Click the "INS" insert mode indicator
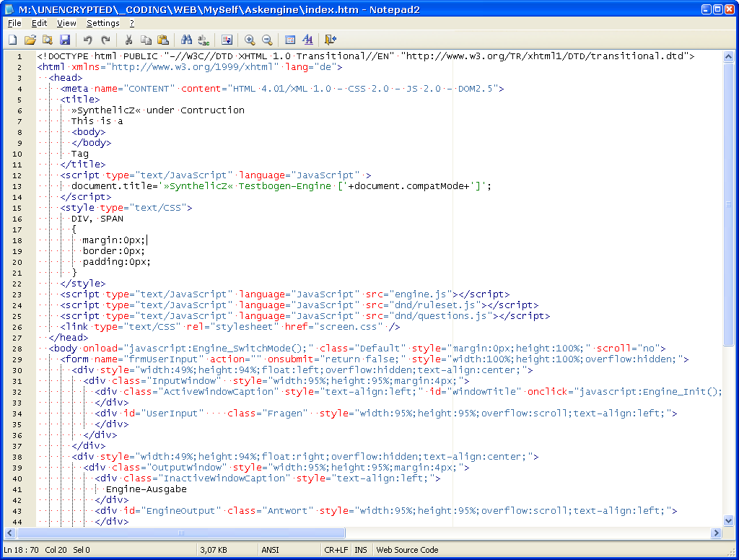739x560 pixels. [x=361, y=550]
